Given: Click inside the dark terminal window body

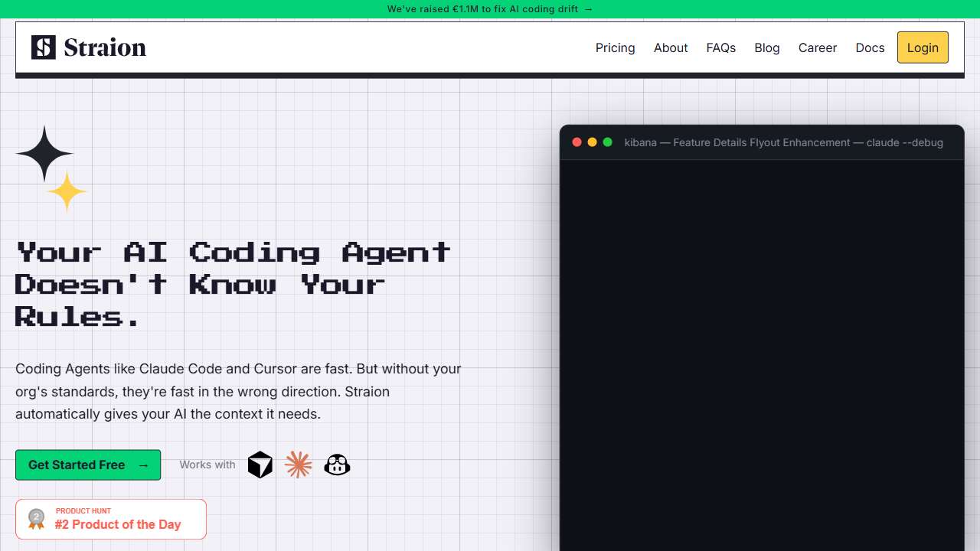Looking at the screenshot, I should pos(762,344).
